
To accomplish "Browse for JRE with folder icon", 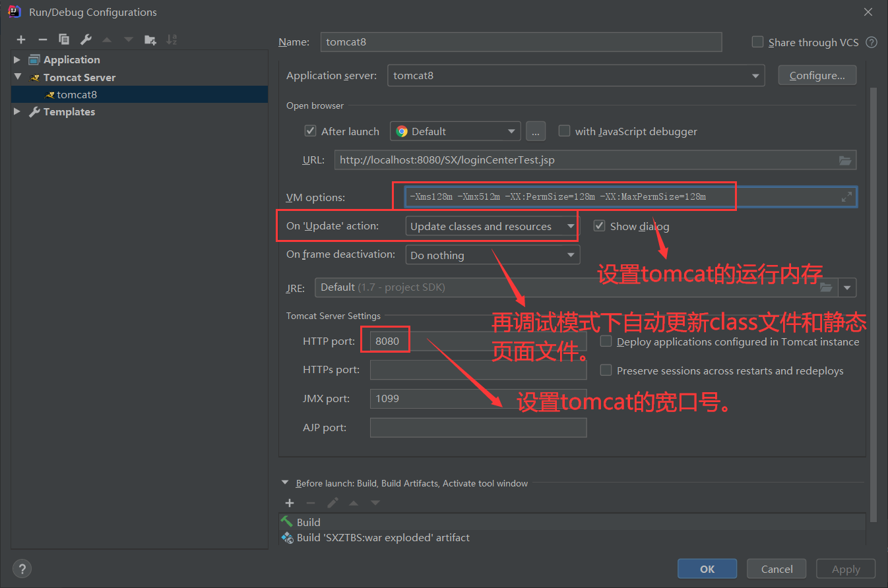I will 826,287.
